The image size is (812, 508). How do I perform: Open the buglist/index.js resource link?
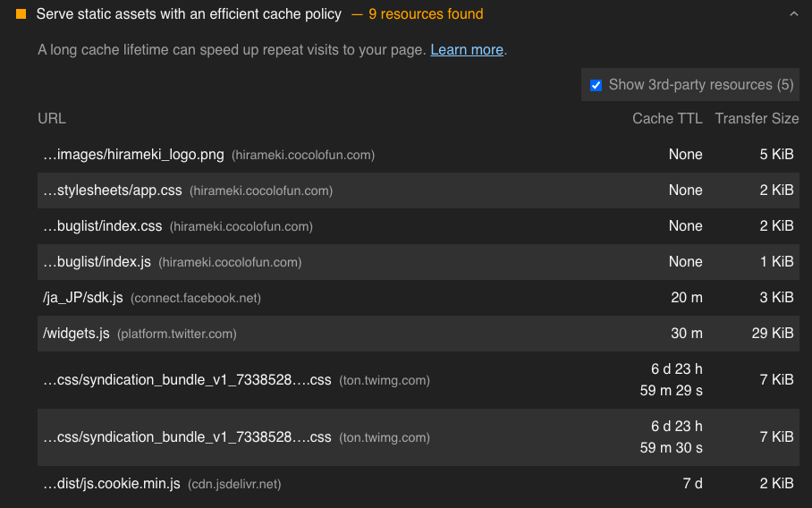click(x=97, y=261)
